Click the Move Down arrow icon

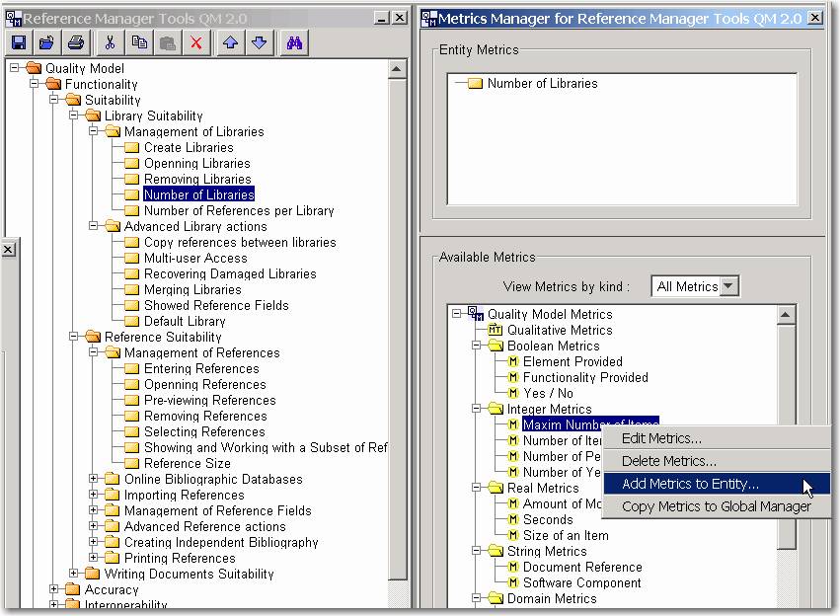point(259,42)
